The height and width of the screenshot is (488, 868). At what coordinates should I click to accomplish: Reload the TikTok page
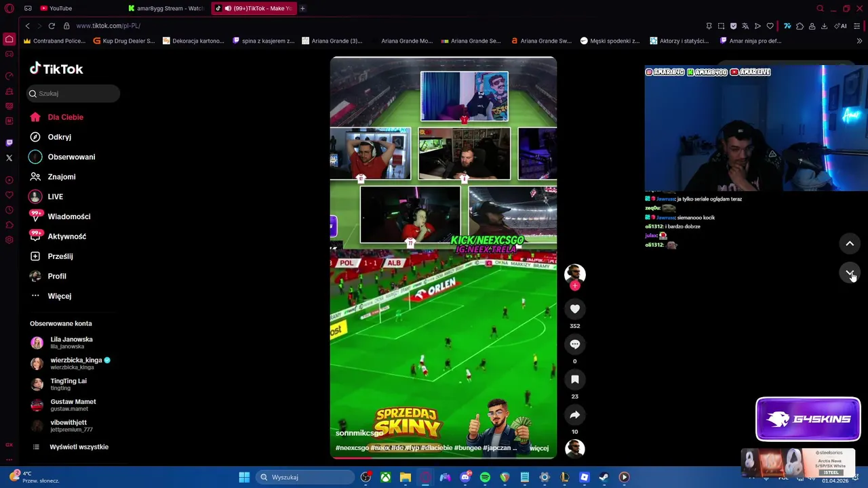pyautogui.click(x=52, y=26)
